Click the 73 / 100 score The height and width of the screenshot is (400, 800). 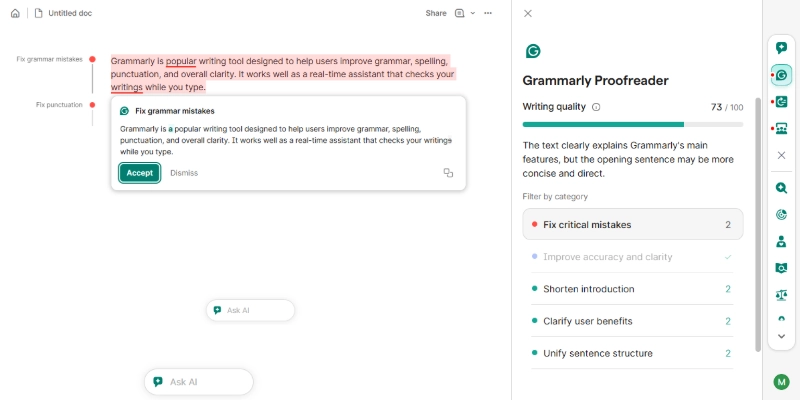click(x=727, y=107)
